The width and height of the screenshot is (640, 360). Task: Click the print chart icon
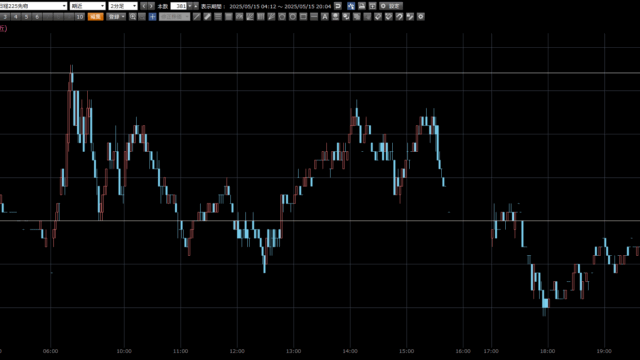pyautogui.click(x=362, y=6)
